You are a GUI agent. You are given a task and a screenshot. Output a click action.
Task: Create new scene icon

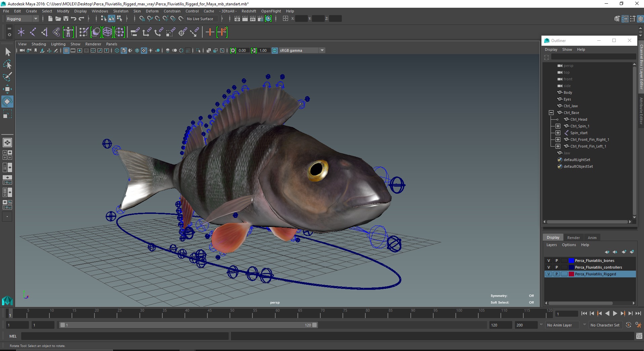(x=50, y=19)
